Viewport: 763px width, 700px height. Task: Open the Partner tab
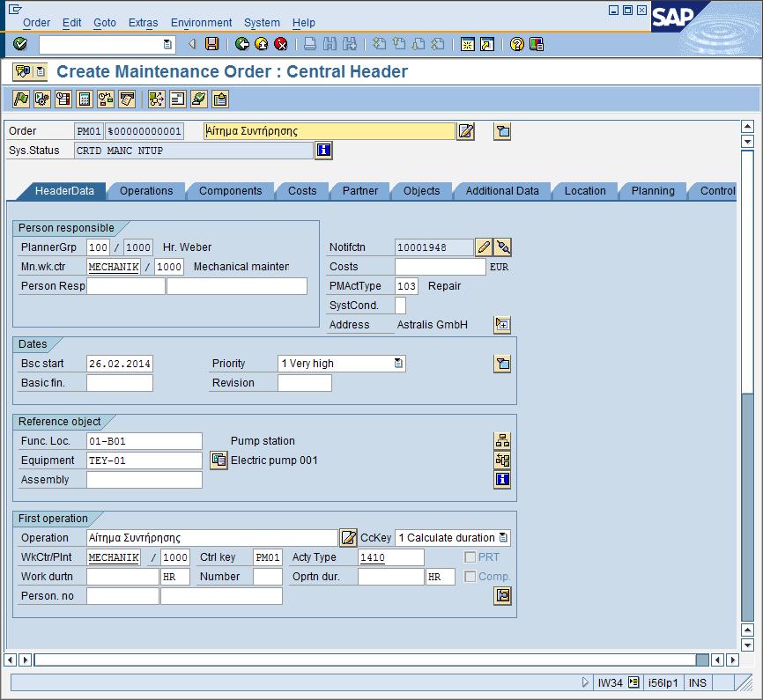(360, 191)
